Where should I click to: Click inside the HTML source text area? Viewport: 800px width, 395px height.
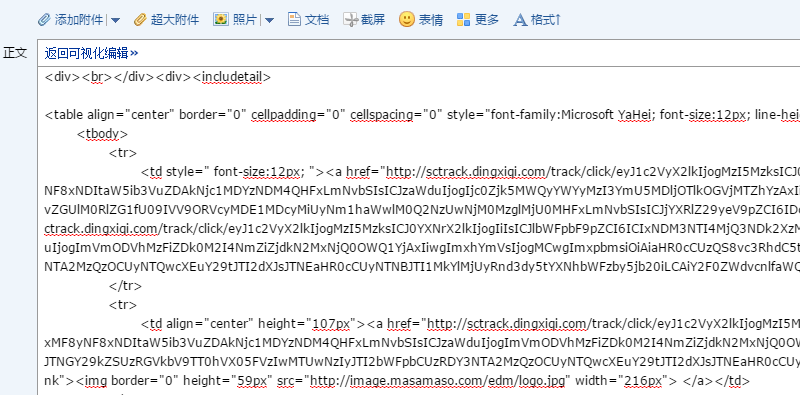pos(418,231)
